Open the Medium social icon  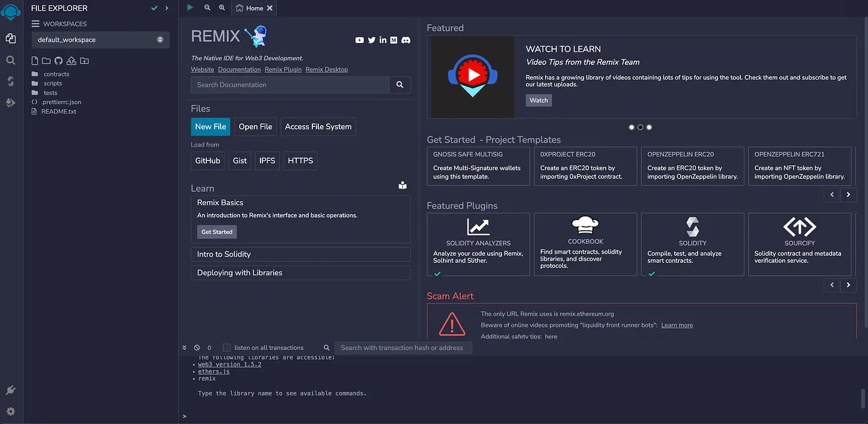393,40
